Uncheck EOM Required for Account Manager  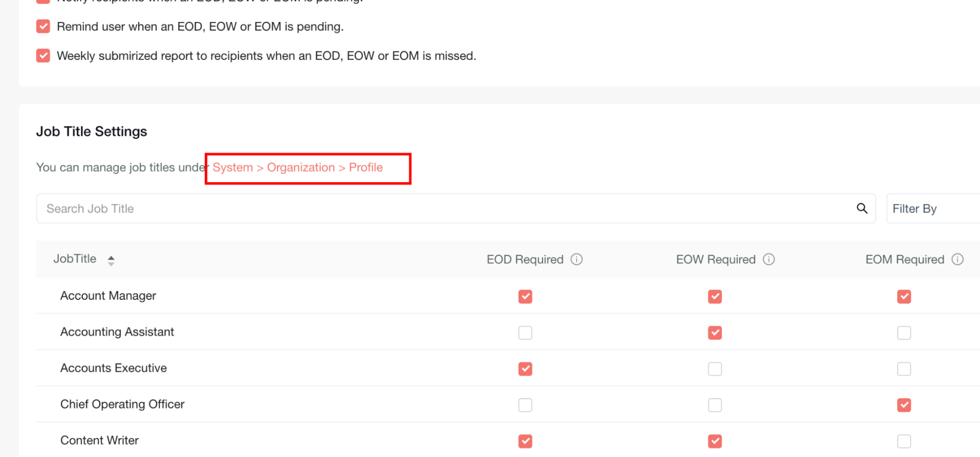pos(904,296)
